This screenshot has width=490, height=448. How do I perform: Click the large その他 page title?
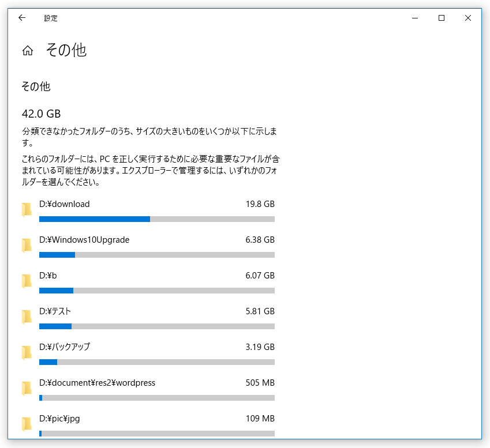tap(66, 50)
